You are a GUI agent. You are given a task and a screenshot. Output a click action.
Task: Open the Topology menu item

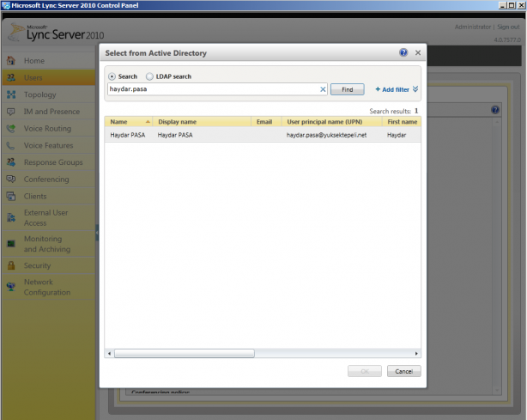[48, 94]
